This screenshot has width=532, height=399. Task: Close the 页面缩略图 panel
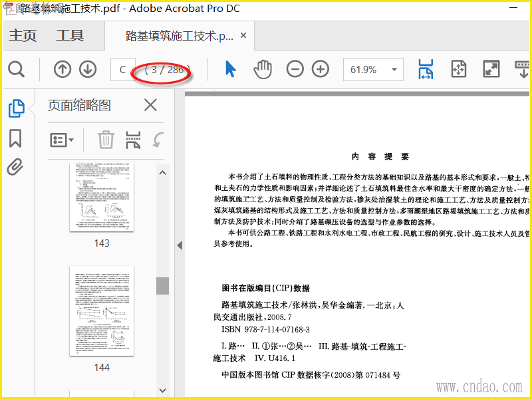(x=150, y=105)
